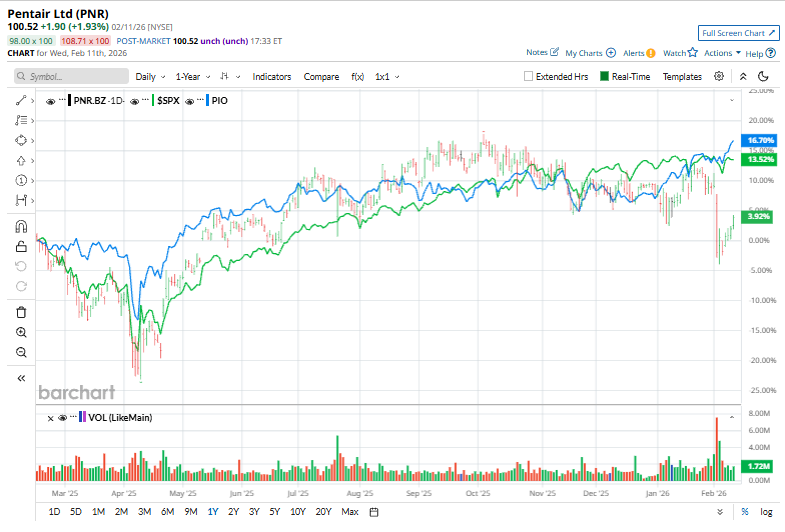Add PNR to Watch list
Screen dimensions: 785x532
click(680, 53)
